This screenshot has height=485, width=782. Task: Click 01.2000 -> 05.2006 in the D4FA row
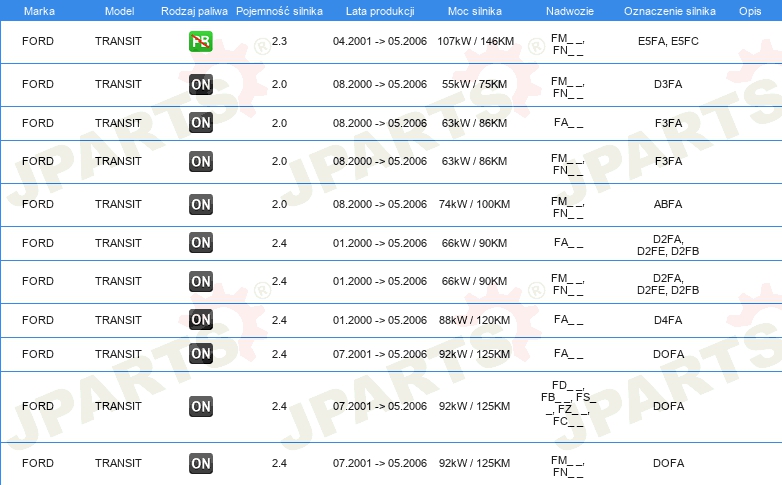click(x=380, y=320)
